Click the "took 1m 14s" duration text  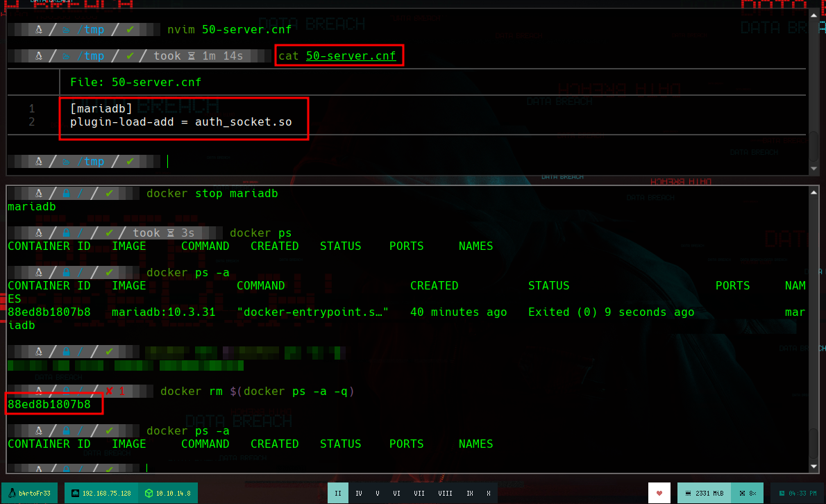click(198, 56)
